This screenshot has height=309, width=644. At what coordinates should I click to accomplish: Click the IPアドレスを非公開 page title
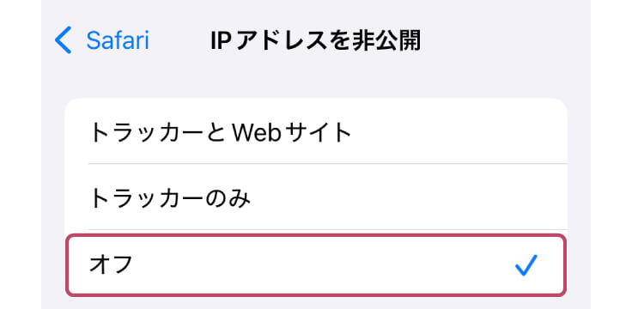pyautogui.click(x=315, y=40)
